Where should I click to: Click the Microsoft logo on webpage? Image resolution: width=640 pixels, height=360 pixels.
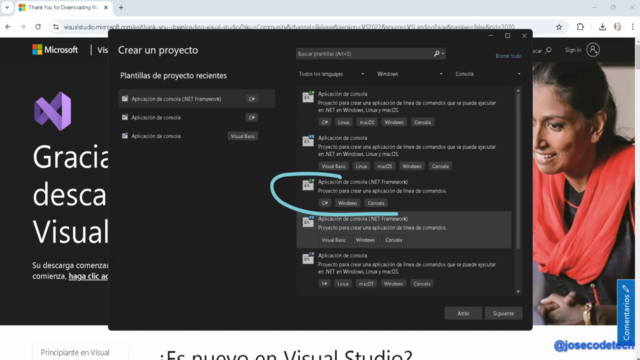coord(55,50)
